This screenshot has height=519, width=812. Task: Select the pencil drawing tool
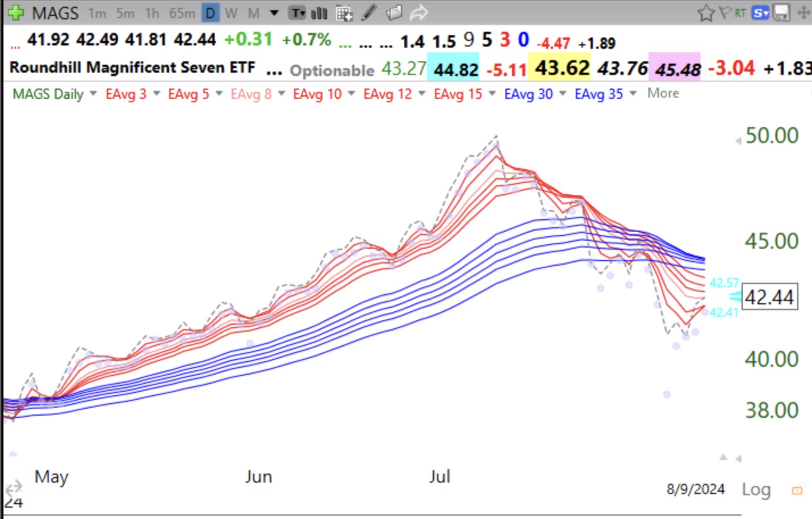[369, 12]
